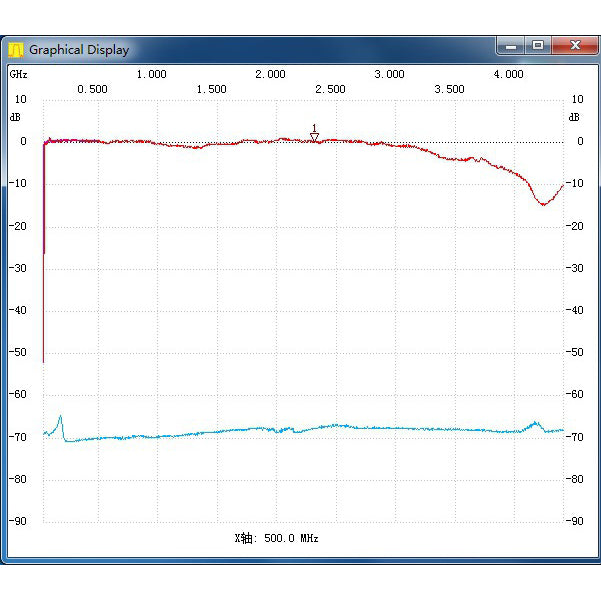Click the 2.500 frequency axis label
This screenshot has height=601, width=601.
tap(330, 89)
